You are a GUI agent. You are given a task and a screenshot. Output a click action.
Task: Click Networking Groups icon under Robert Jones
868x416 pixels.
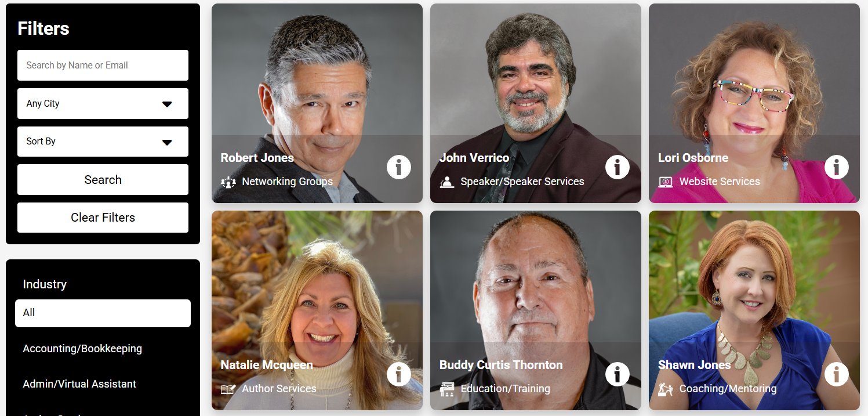pyautogui.click(x=228, y=182)
